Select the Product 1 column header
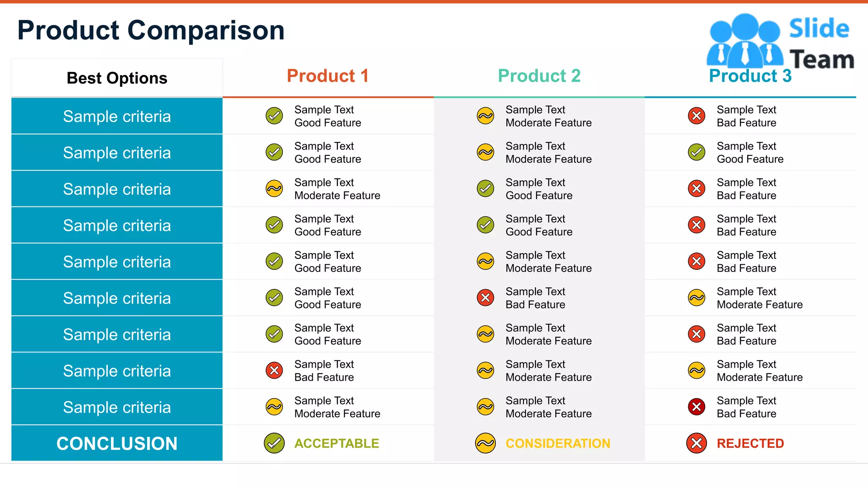Image resolution: width=868 pixels, height=488 pixels. coord(328,76)
